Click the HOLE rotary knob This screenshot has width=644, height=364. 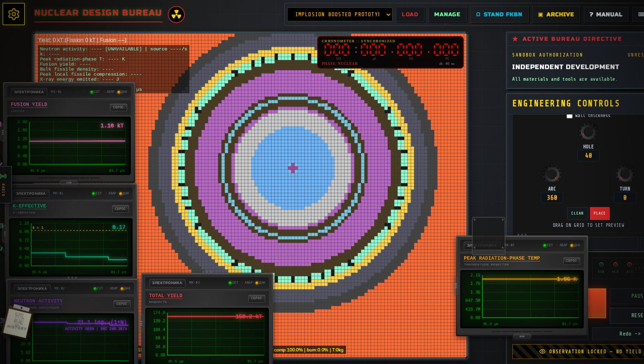pyautogui.click(x=588, y=132)
